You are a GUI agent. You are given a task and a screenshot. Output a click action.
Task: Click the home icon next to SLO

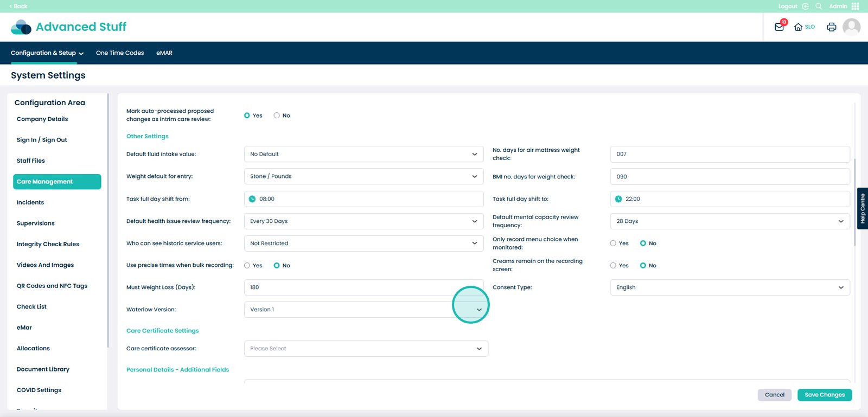click(798, 27)
